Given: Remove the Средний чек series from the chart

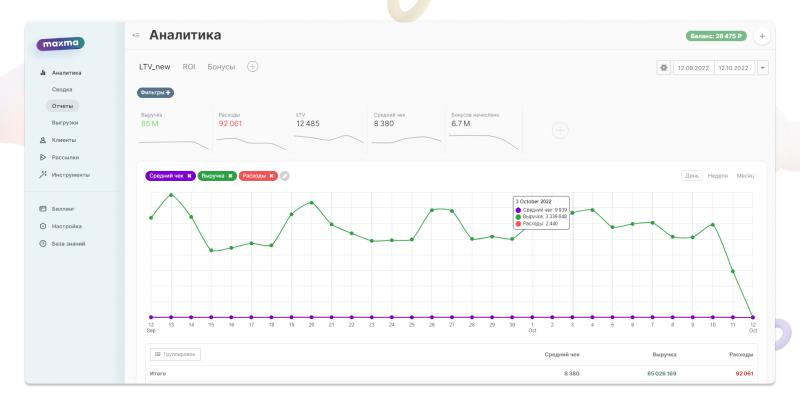Looking at the screenshot, I should coord(190,176).
